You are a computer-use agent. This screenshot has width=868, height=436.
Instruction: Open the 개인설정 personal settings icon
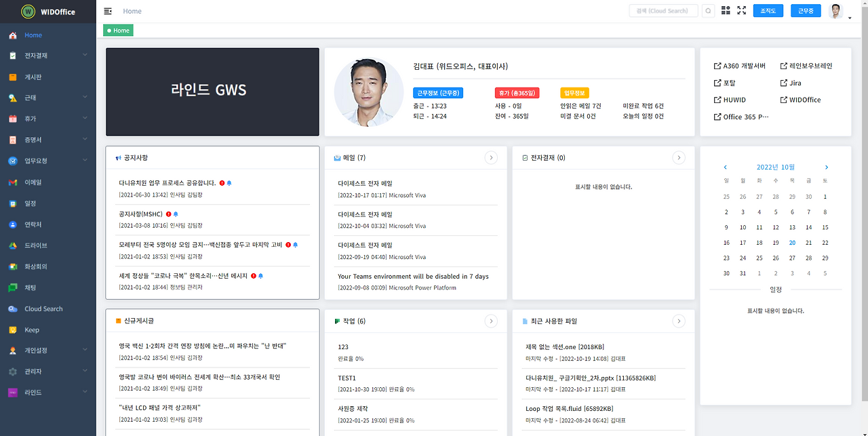click(12, 351)
